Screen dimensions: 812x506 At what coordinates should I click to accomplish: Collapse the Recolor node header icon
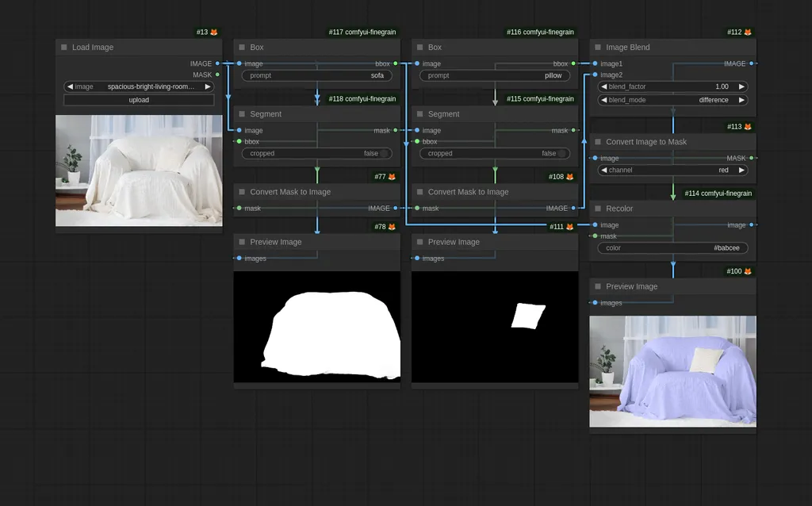point(597,208)
